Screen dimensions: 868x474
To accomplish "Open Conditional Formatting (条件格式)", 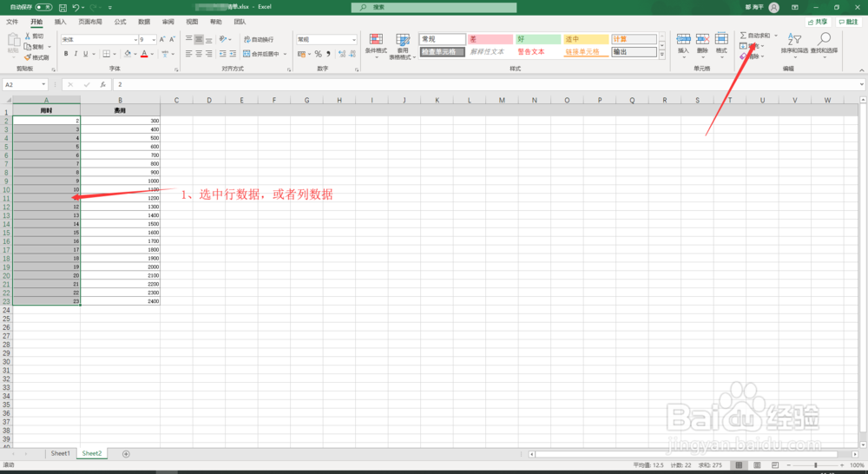I will (x=376, y=46).
